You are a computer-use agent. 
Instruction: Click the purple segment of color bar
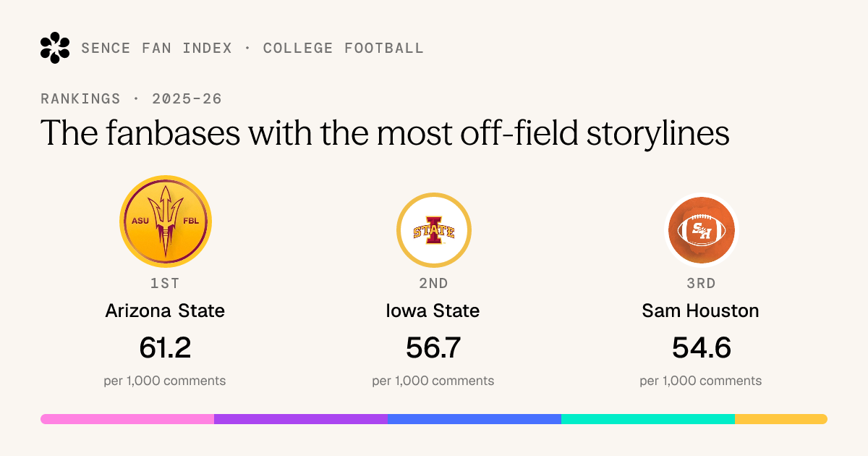[301, 419]
